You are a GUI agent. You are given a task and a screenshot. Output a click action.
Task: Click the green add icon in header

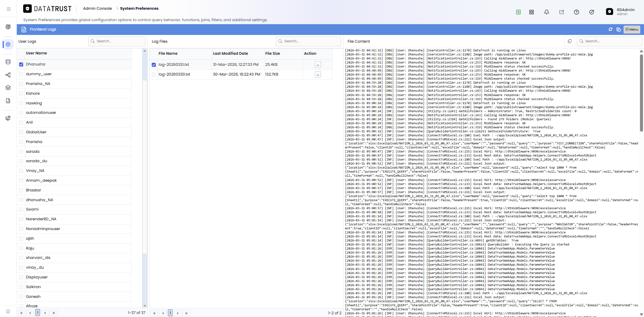518,12
